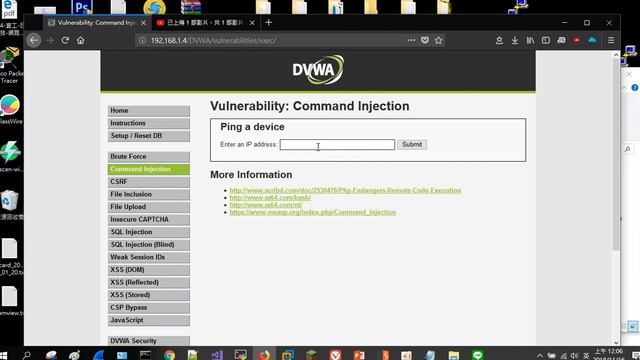
Task: Open Google Chrome from the taskbar
Action: pos(169,355)
